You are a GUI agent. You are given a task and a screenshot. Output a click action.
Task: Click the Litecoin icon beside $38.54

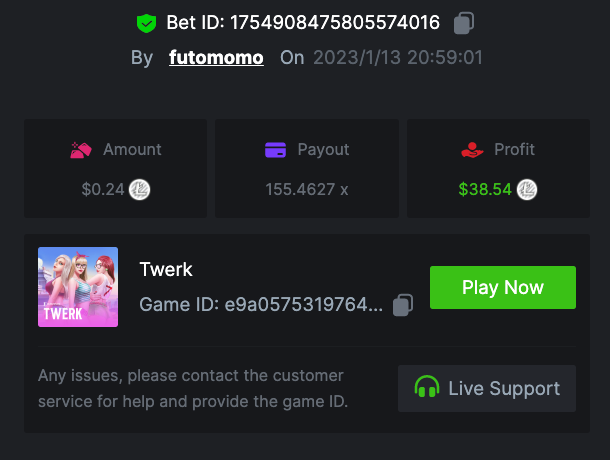(x=527, y=189)
